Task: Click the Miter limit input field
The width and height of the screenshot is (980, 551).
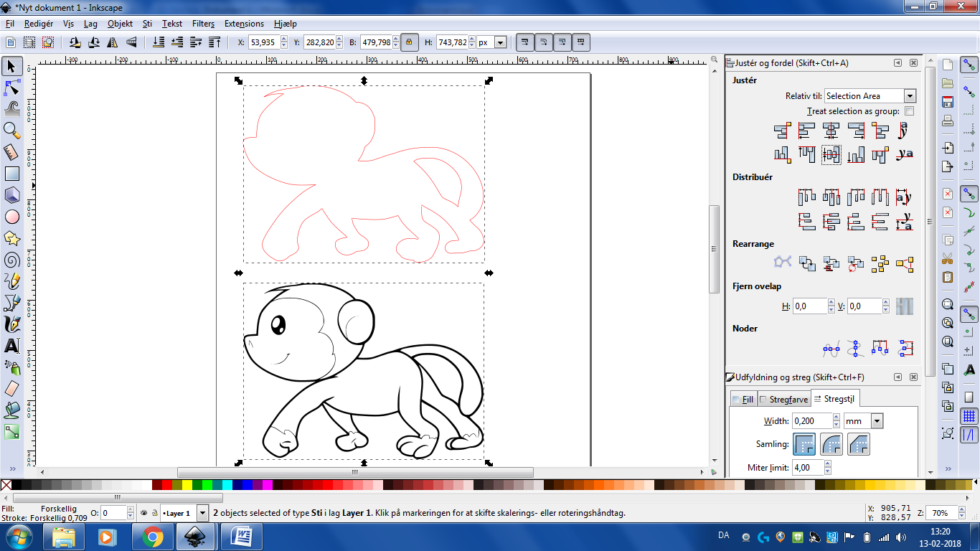Action: point(807,467)
